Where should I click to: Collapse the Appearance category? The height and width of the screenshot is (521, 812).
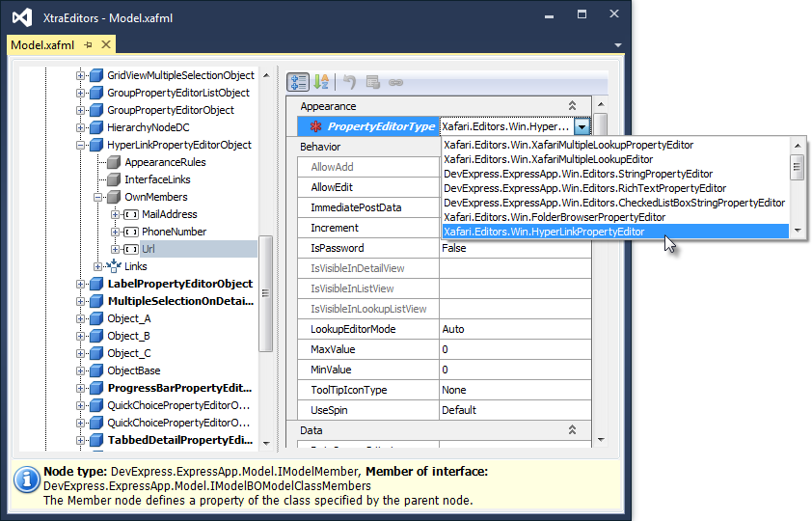coord(572,106)
